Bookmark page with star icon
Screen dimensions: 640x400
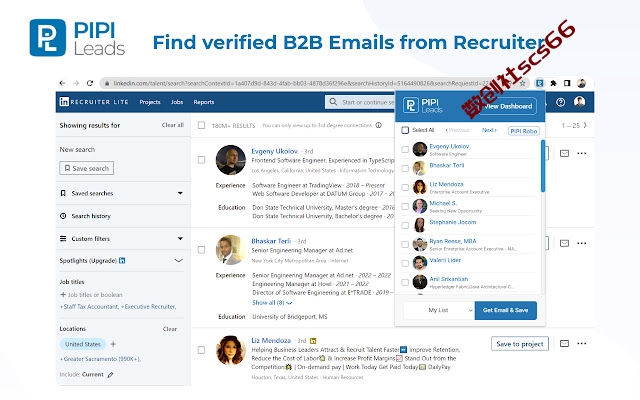[522, 83]
